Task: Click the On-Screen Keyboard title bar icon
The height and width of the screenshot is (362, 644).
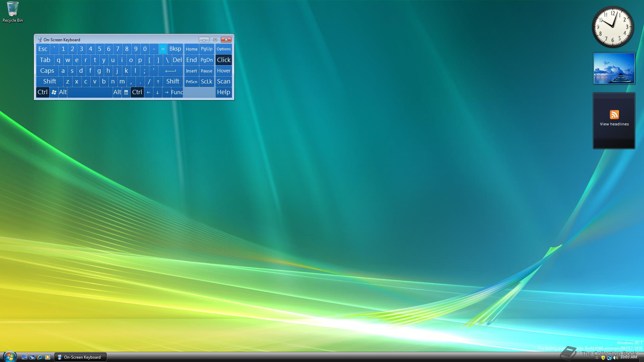Action: (39, 40)
